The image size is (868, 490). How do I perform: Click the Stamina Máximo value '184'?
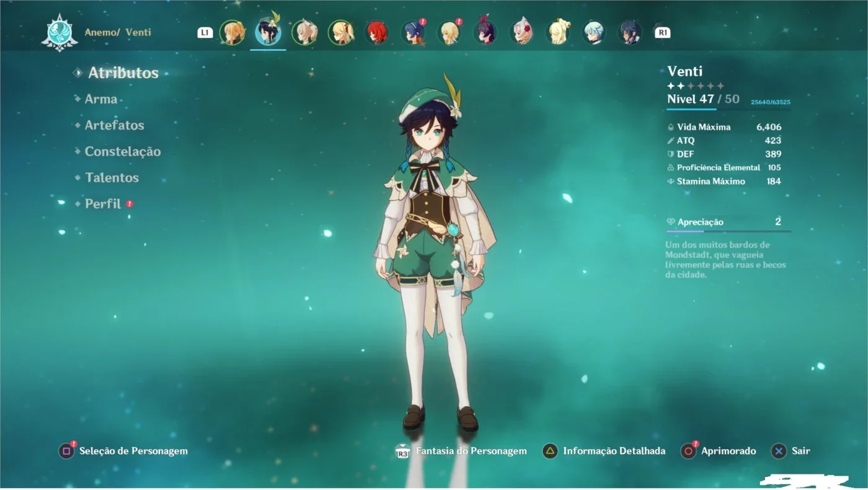tap(773, 182)
